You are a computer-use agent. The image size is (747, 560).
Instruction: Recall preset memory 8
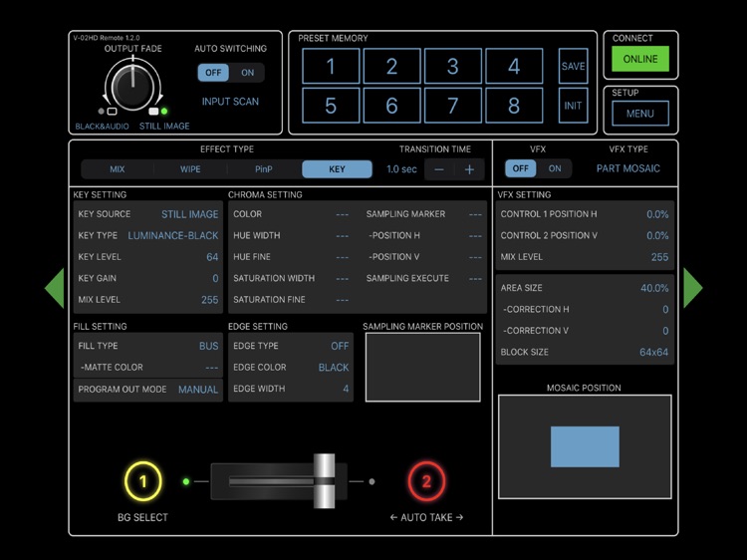514,106
